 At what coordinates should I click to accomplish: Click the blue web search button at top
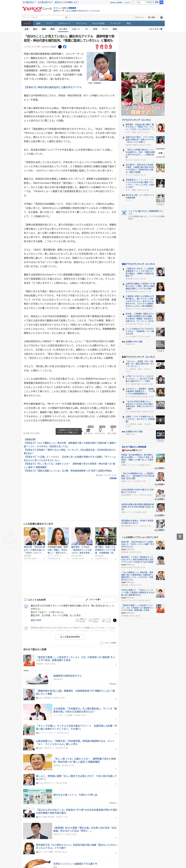pyautogui.click(x=161, y=2)
